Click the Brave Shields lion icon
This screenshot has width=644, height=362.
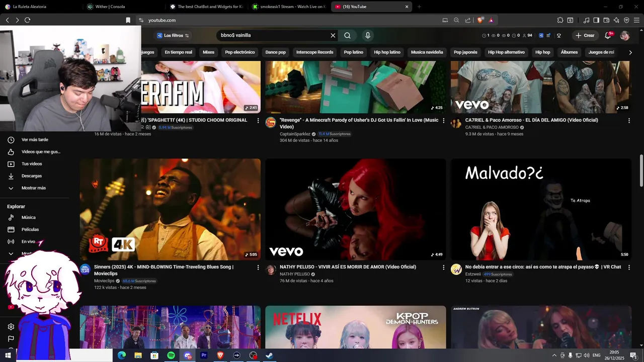pos(480,20)
